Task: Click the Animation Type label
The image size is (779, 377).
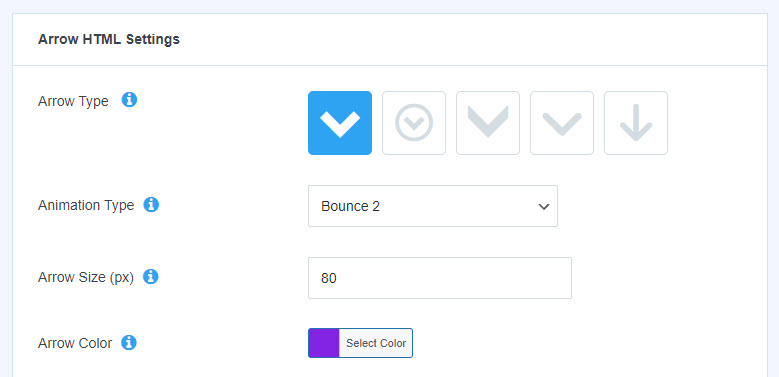Action: pos(86,206)
